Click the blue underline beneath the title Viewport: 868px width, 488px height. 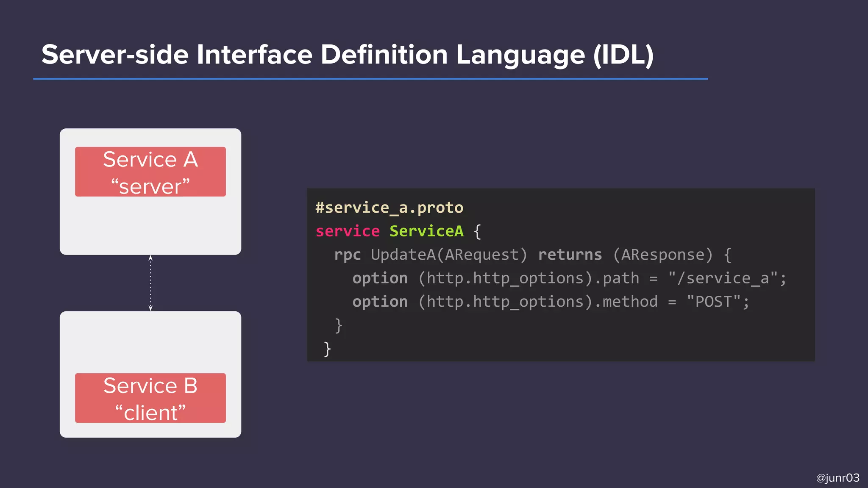[370, 79]
